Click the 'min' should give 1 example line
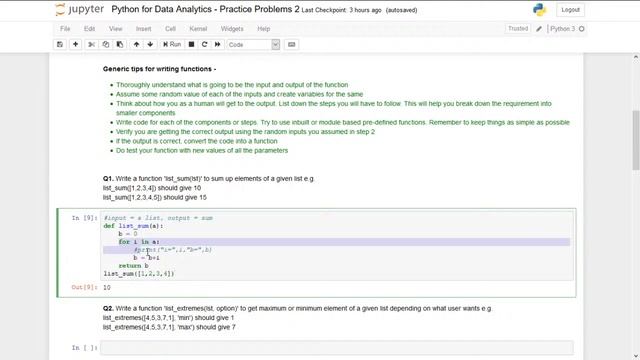The image size is (640, 360). [x=169, y=318]
